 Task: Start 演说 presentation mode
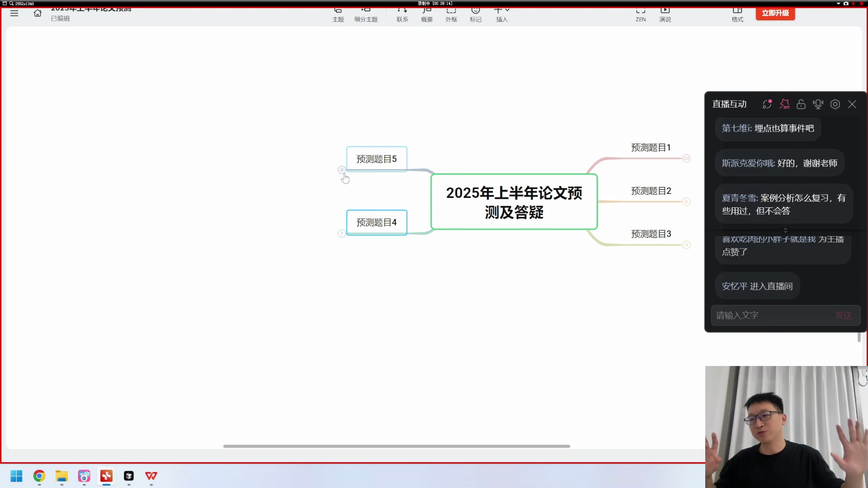(665, 14)
